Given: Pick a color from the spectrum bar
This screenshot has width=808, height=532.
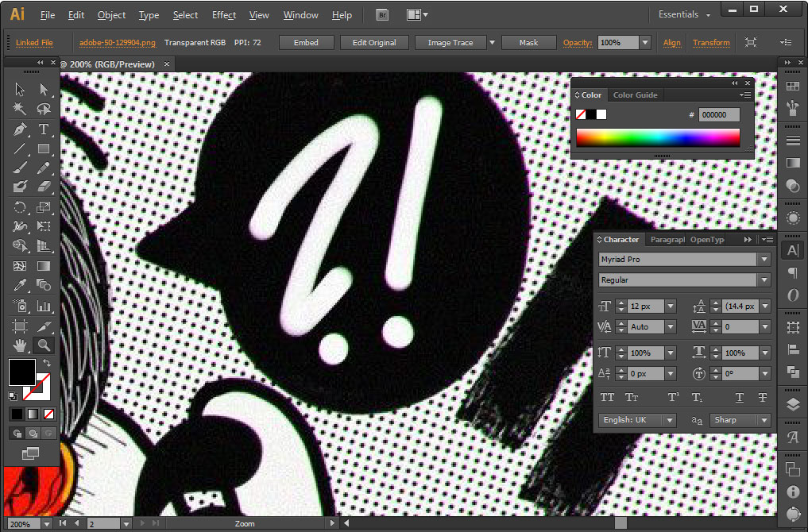Looking at the screenshot, I should pos(657,138).
